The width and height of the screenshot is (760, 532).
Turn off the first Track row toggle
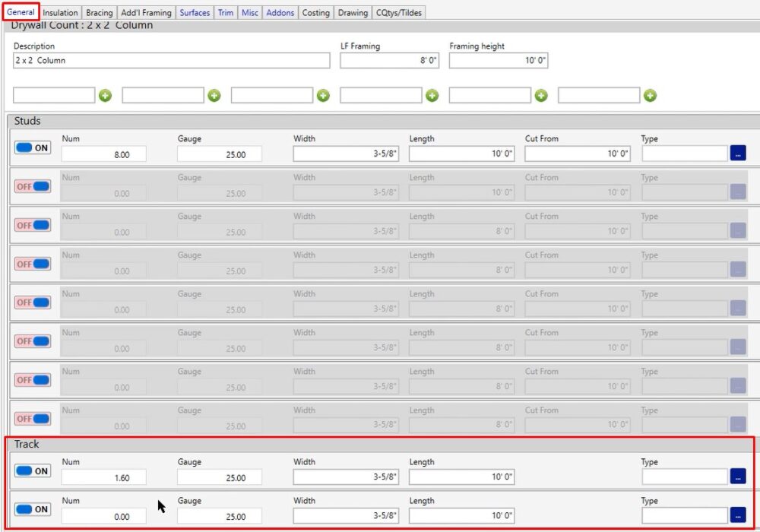(33, 471)
